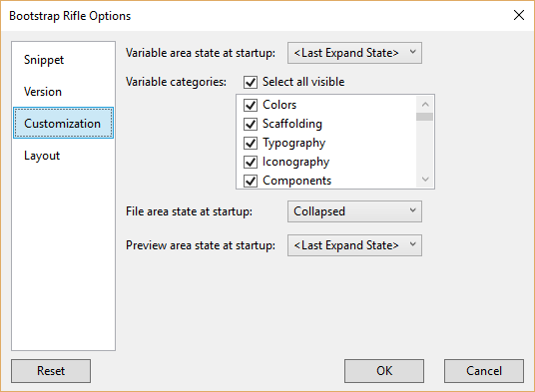
Task: Switch to the Version section
Action: (x=63, y=92)
